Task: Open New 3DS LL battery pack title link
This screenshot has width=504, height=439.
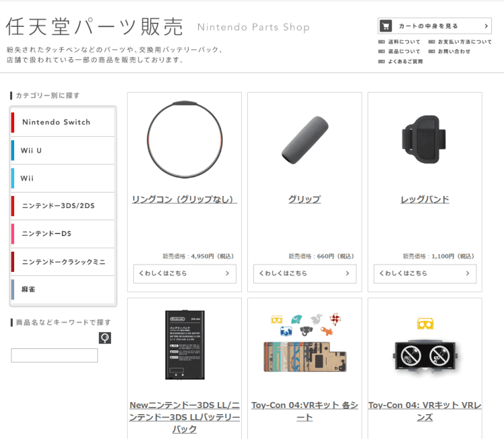Action: [185, 417]
